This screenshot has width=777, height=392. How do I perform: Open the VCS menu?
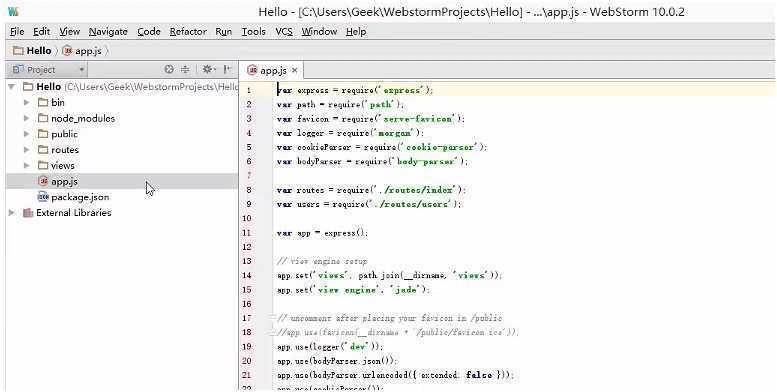click(284, 32)
